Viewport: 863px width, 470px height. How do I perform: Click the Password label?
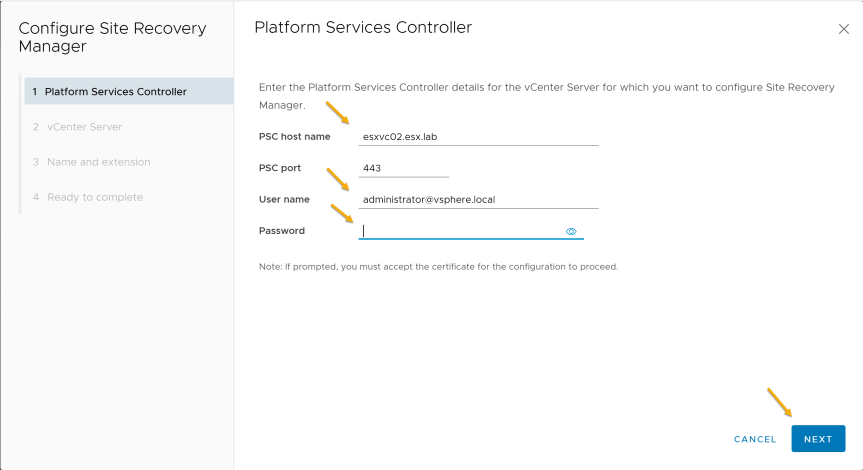281,231
